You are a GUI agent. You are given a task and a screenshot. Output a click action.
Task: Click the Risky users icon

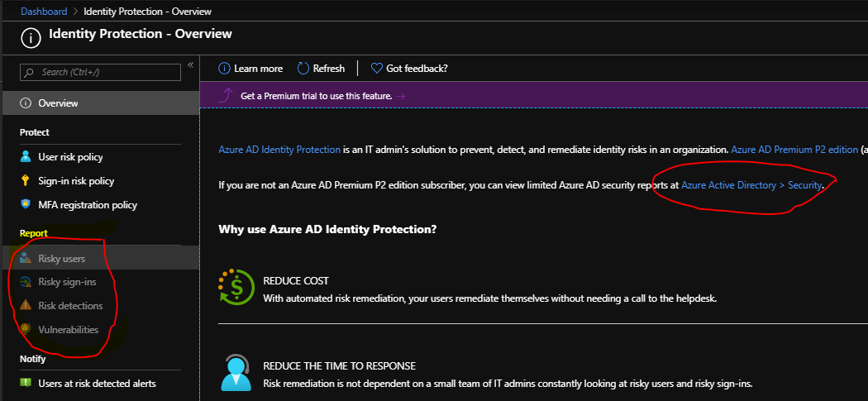[x=26, y=258]
